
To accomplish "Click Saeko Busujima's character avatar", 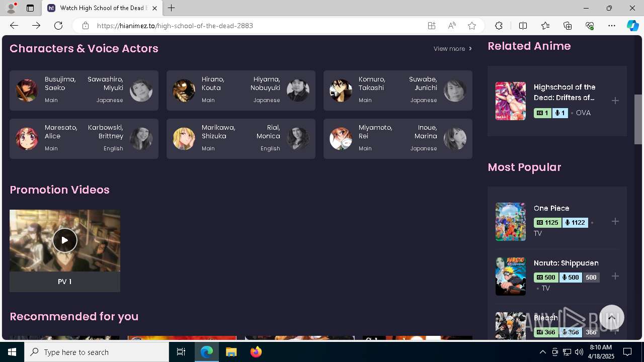I will [27, 90].
